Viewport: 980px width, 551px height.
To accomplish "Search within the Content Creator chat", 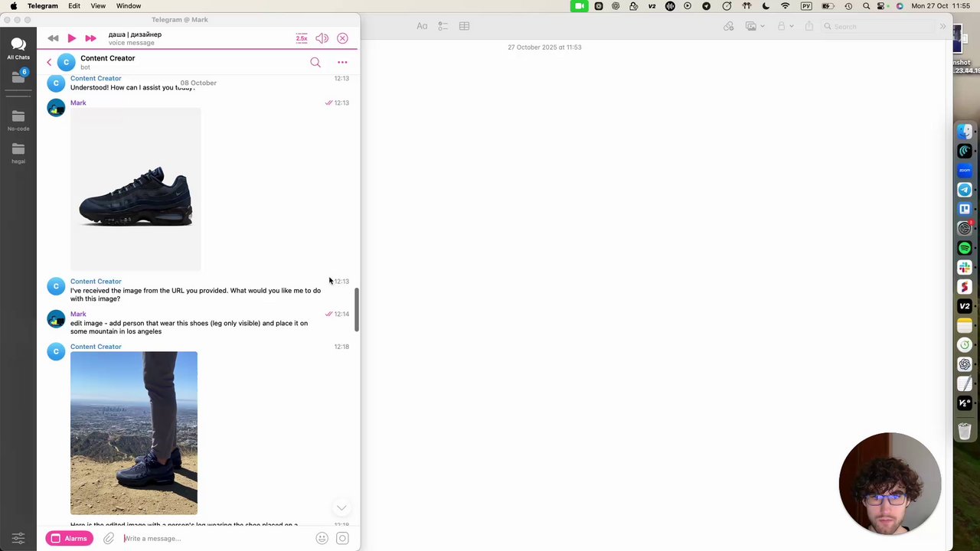I will 315,62.
